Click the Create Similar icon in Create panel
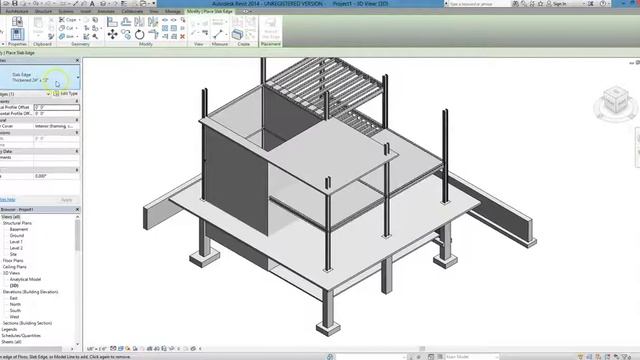640x360 pixels. pyautogui.click(x=237, y=34)
